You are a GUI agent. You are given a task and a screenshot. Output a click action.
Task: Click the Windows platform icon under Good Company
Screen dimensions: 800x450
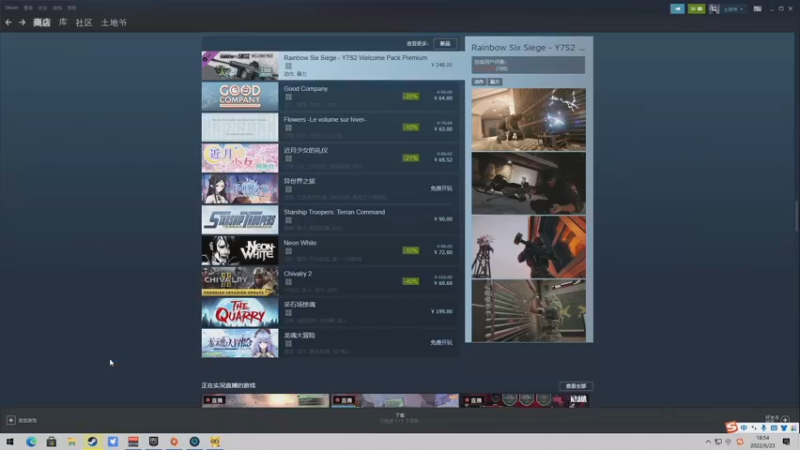click(288, 97)
